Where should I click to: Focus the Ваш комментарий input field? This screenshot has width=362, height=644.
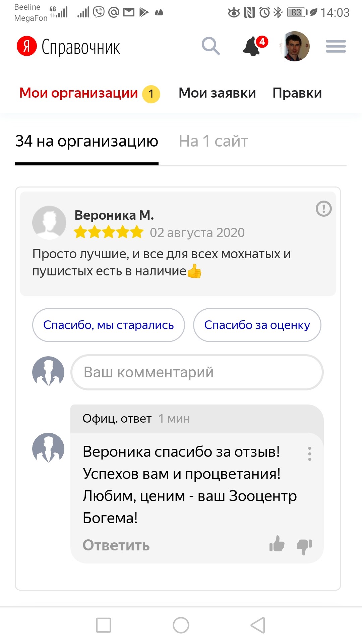click(197, 372)
